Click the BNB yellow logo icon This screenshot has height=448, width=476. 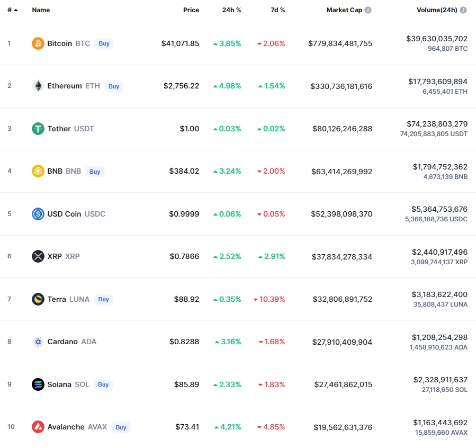pyautogui.click(x=38, y=171)
